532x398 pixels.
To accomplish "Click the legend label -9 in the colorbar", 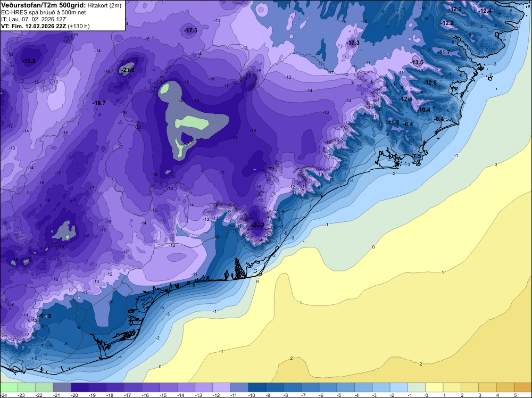I will coord(268,395).
